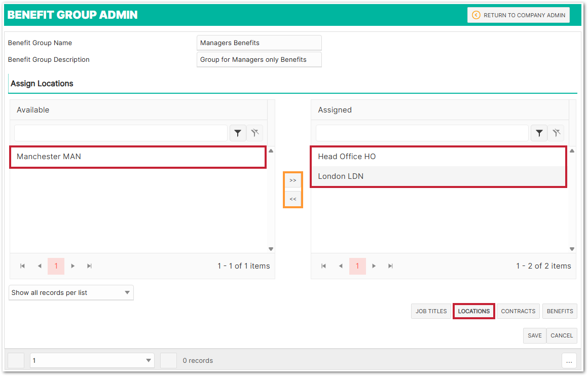Clear filter in the Available list

click(x=254, y=133)
